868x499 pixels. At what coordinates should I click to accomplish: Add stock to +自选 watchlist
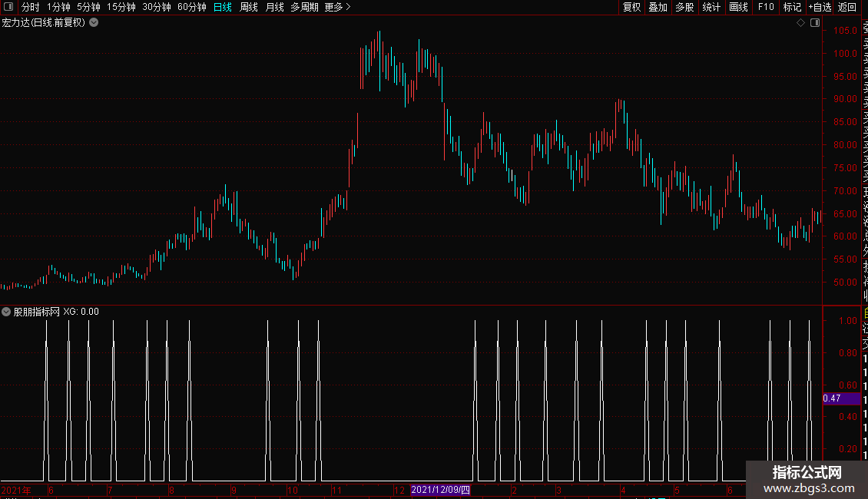coord(820,7)
